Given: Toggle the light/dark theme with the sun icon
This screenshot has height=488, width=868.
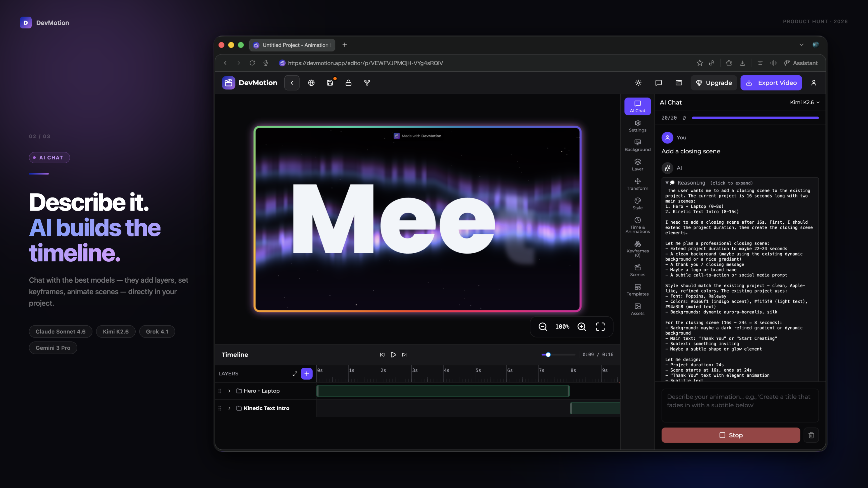Looking at the screenshot, I should pos(638,83).
